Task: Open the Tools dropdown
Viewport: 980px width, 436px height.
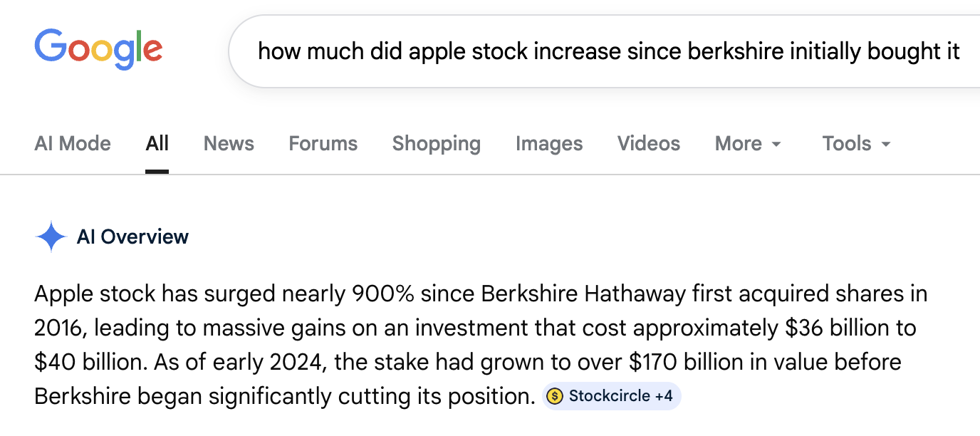Action: pyautogui.click(x=847, y=144)
